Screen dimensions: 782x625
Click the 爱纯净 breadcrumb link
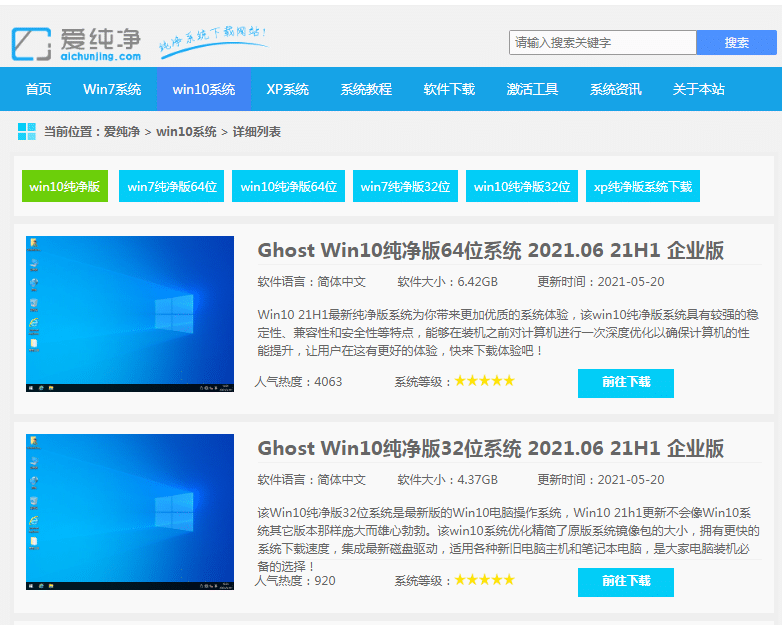click(122, 132)
